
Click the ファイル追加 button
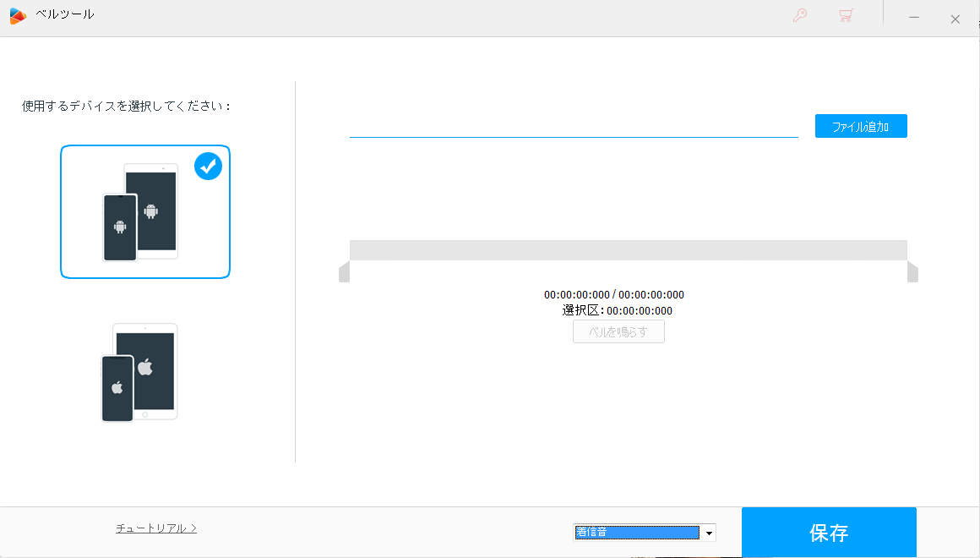(x=861, y=126)
